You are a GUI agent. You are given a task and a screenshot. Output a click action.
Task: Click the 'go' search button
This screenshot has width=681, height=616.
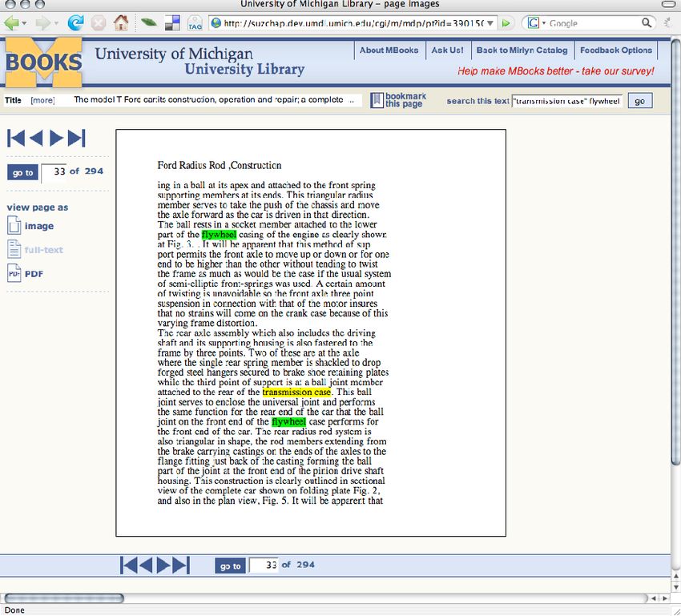tap(640, 101)
